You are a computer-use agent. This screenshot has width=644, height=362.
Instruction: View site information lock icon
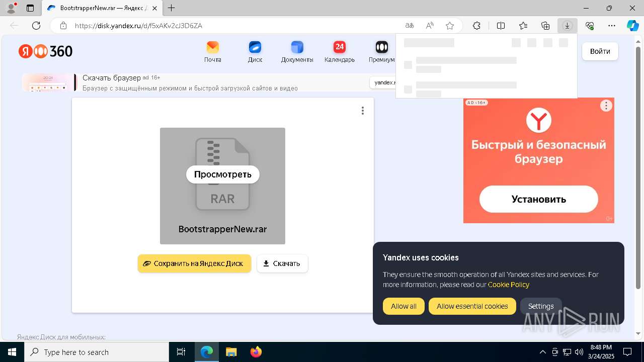pos(63,26)
